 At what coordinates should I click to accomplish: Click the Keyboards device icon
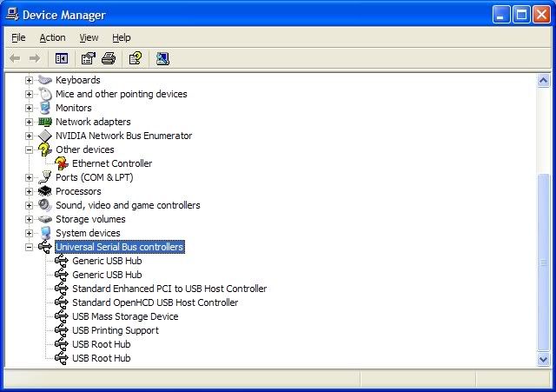point(45,80)
